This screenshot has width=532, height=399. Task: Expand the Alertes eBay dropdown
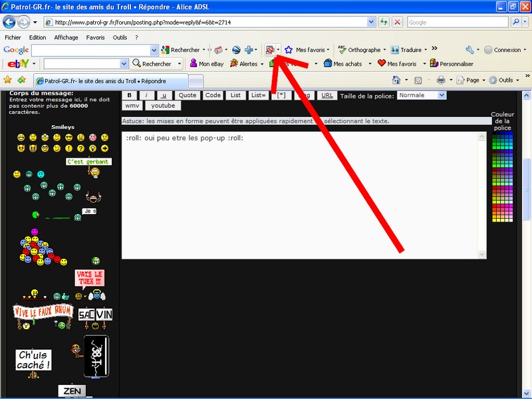[x=262, y=64]
